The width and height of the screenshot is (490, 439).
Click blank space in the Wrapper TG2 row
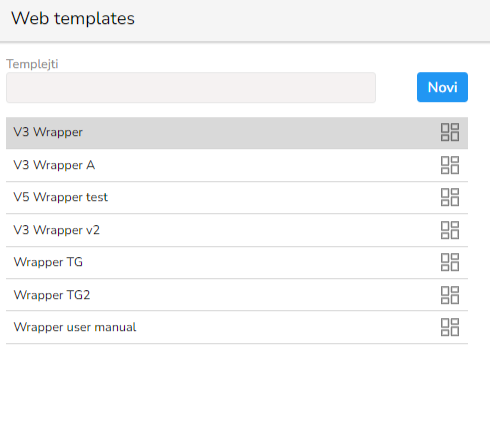click(x=263, y=295)
